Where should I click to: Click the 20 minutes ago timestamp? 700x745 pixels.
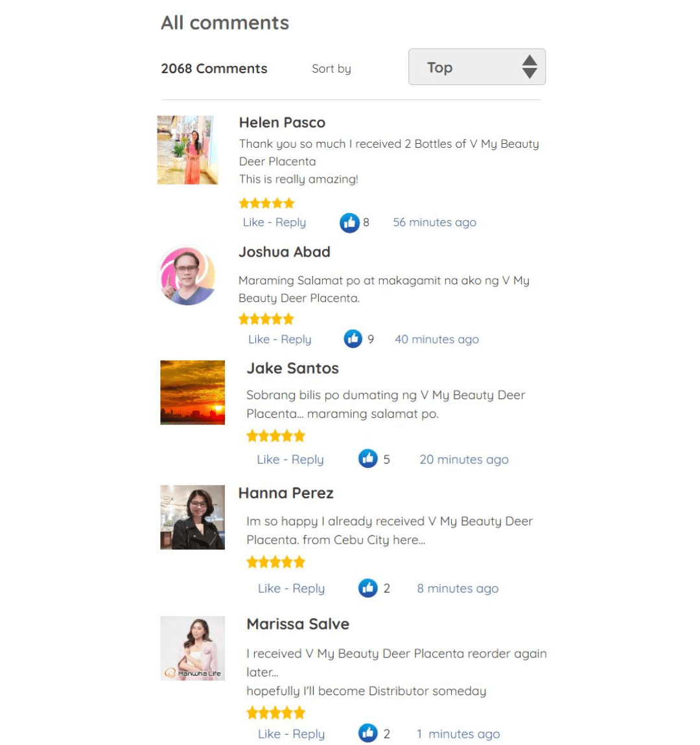(x=464, y=459)
